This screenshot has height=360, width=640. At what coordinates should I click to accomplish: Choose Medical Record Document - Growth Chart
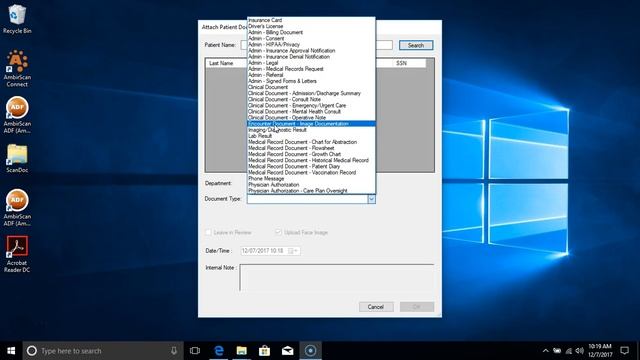coord(311,154)
